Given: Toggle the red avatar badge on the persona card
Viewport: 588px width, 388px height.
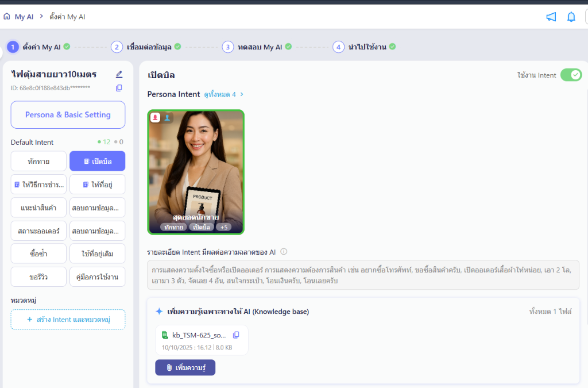Looking at the screenshot, I should (154, 117).
